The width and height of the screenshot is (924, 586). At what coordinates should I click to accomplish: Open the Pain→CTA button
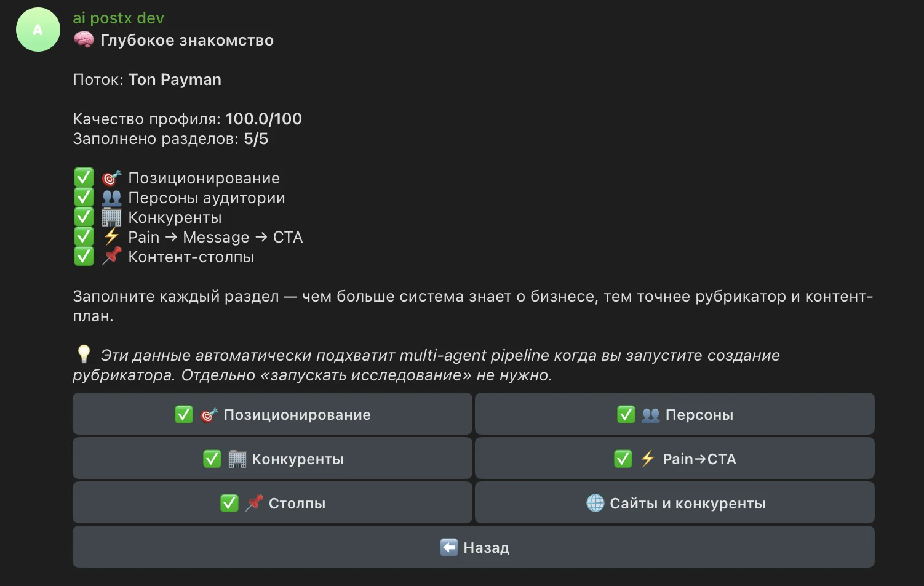click(675, 459)
